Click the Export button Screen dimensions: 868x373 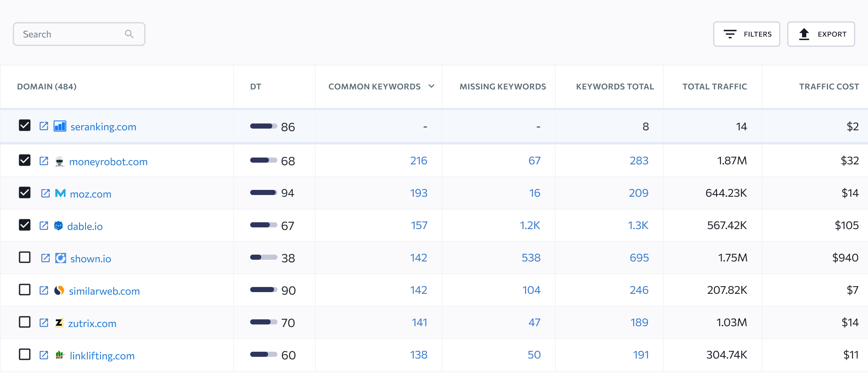pyautogui.click(x=821, y=34)
